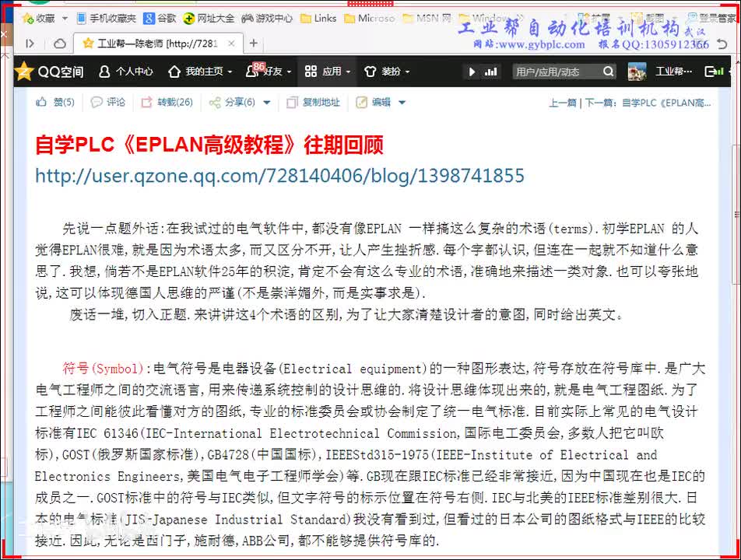Open a new browser tab with plus
741x560 pixels.
click(x=254, y=44)
